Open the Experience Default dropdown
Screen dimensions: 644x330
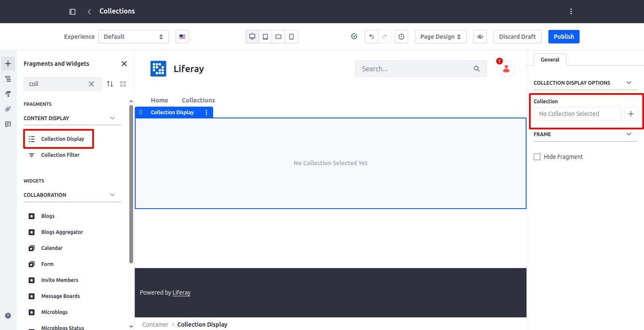(134, 37)
